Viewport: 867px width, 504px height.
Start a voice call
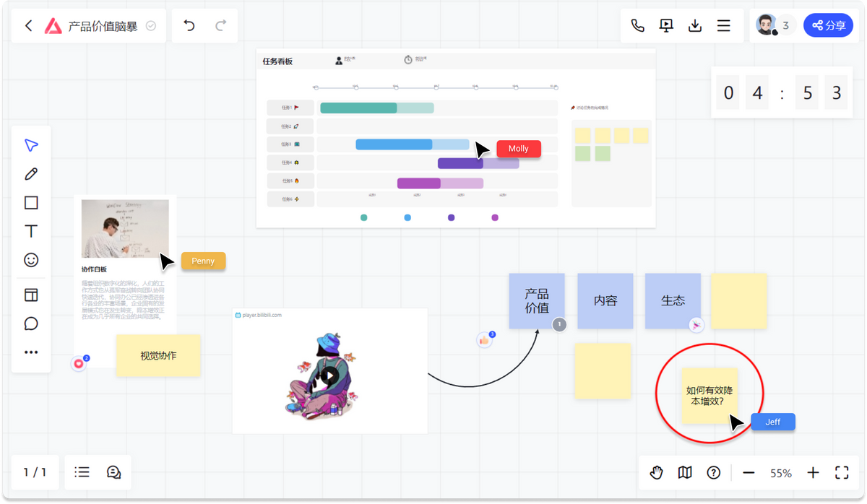coord(637,25)
